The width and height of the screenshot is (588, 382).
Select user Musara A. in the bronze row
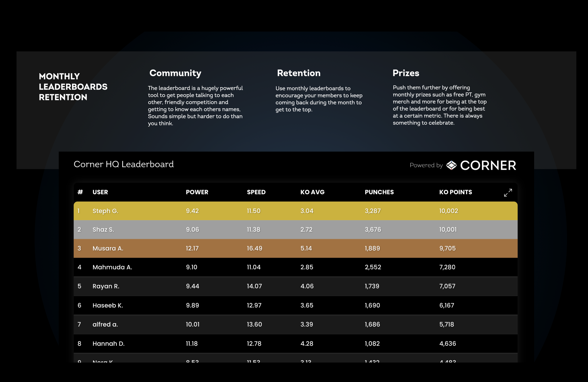(x=108, y=248)
